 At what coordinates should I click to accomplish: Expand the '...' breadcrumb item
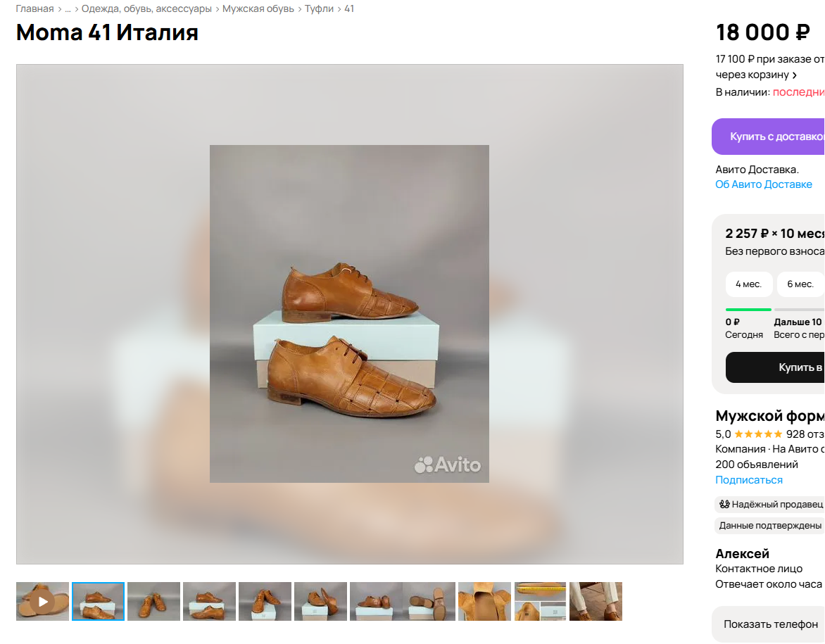[68, 9]
